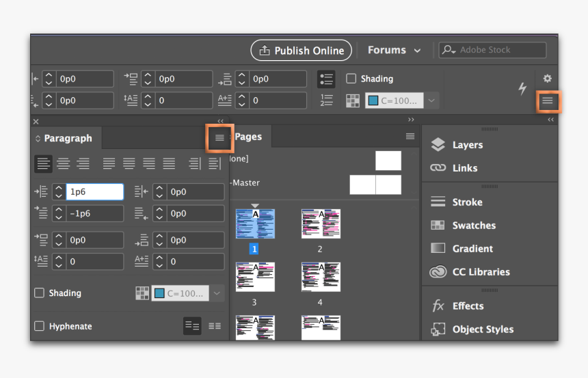Click the bulleted list icon in control bar
The height and width of the screenshot is (378, 588).
(326, 79)
